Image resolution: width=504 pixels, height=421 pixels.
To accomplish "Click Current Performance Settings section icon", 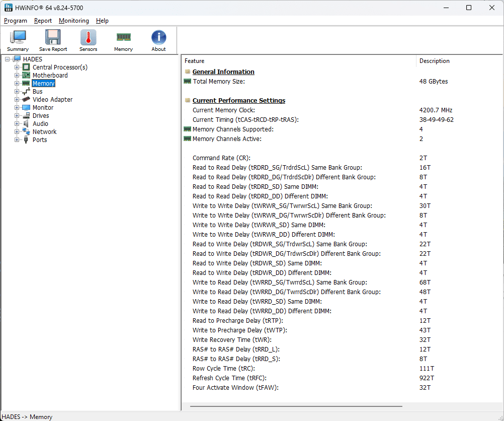I will [188, 100].
